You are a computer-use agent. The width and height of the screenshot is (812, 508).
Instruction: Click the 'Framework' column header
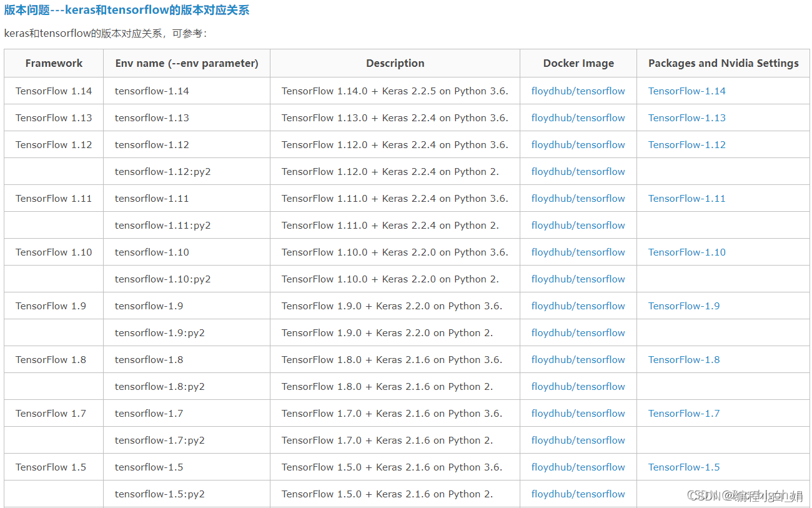(54, 63)
